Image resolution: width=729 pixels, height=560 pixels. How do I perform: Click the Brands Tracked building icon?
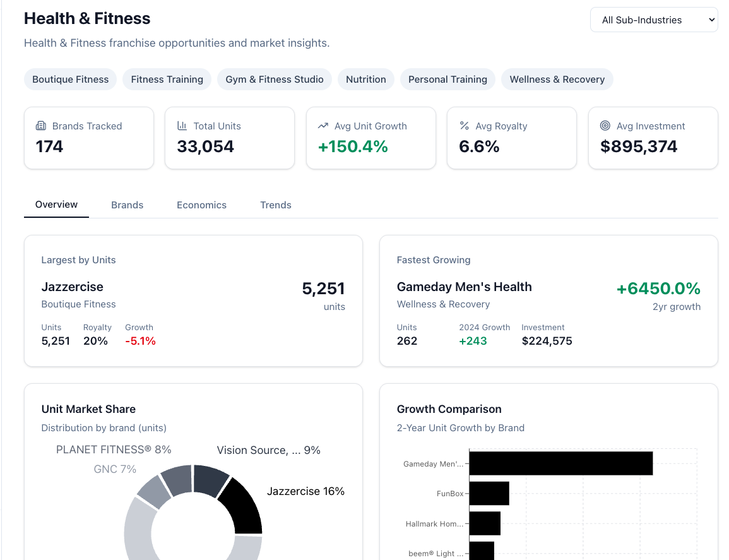pyautogui.click(x=41, y=126)
